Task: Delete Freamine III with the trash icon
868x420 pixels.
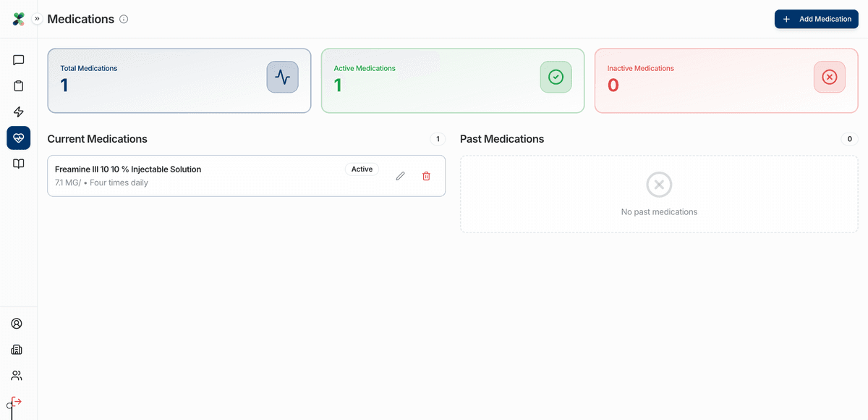Action: click(426, 176)
